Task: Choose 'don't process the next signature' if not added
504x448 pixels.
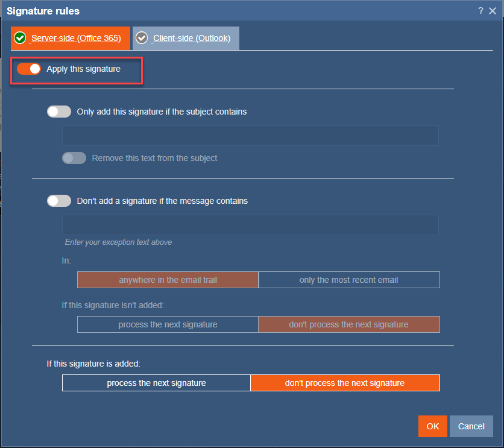Action: (348, 324)
